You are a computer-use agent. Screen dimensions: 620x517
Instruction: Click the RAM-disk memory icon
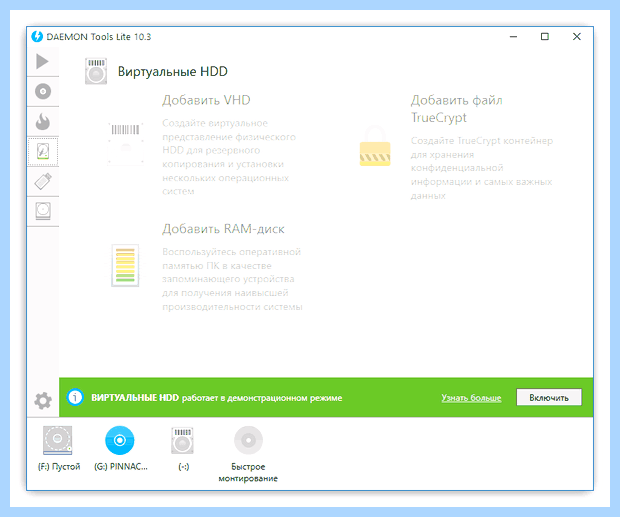125,266
